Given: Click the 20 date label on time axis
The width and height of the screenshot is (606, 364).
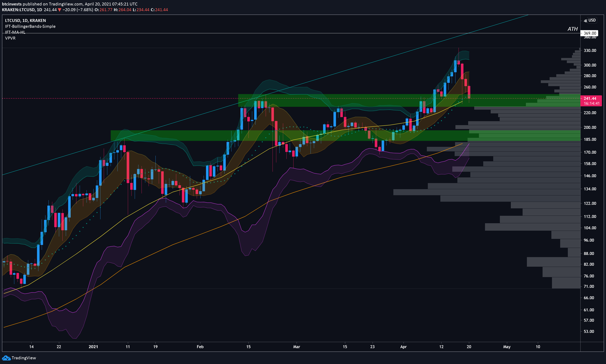Looking at the screenshot, I should click(469, 347).
